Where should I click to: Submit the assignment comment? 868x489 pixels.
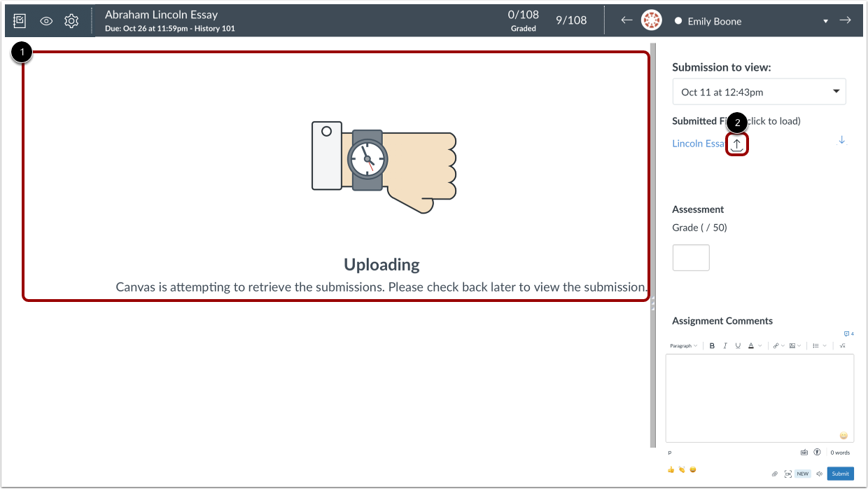840,474
